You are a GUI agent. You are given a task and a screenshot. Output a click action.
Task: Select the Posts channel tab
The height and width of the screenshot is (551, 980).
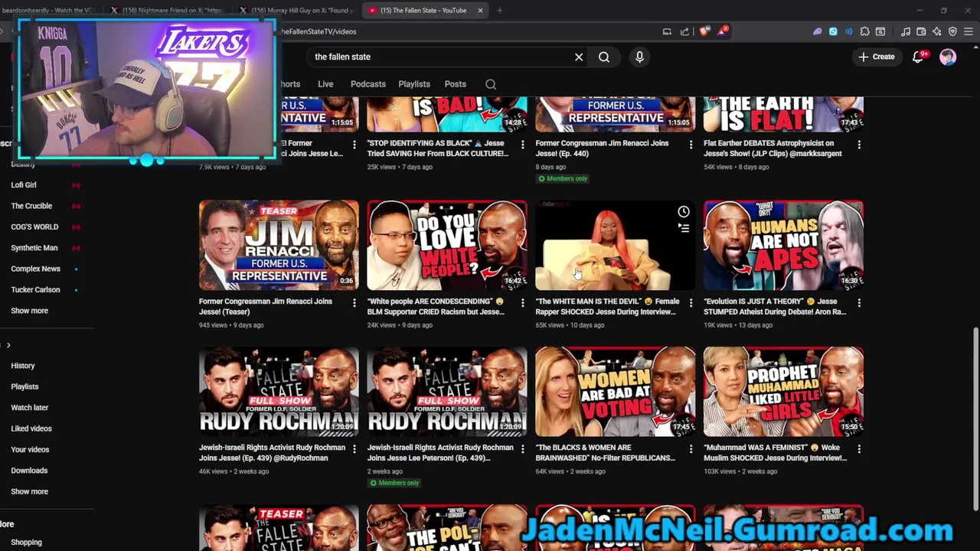coord(455,84)
